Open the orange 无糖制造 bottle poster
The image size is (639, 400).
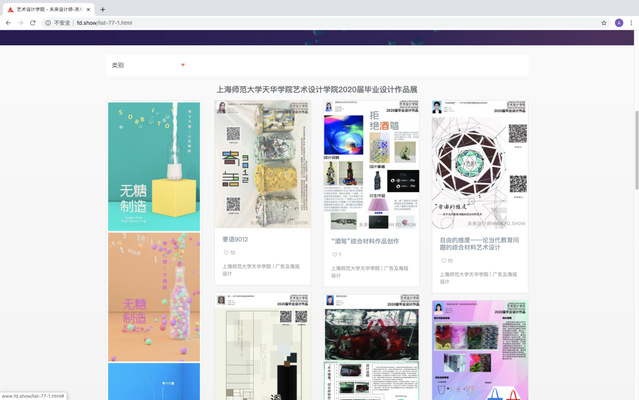pyautogui.click(x=154, y=297)
